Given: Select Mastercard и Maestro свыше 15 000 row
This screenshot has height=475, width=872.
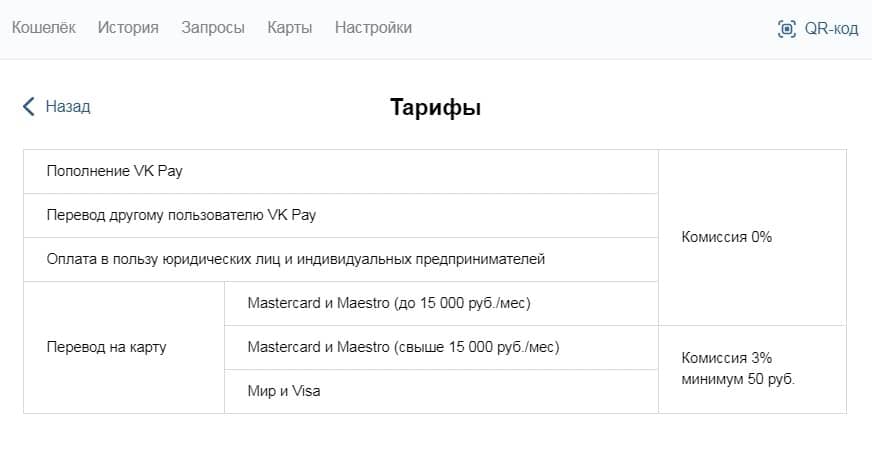Looking at the screenshot, I should (442, 347).
